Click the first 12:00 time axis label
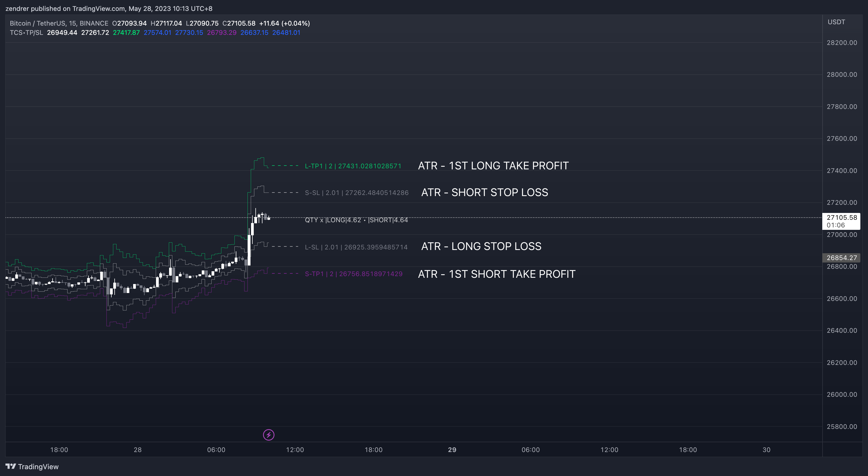The height and width of the screenshot is (476, 868). tap(295, 450)
